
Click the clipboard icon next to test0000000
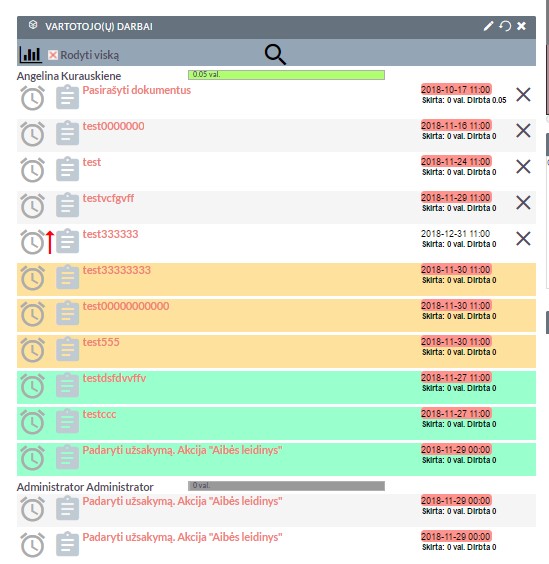pyautogui.click(x=67, y=133)
